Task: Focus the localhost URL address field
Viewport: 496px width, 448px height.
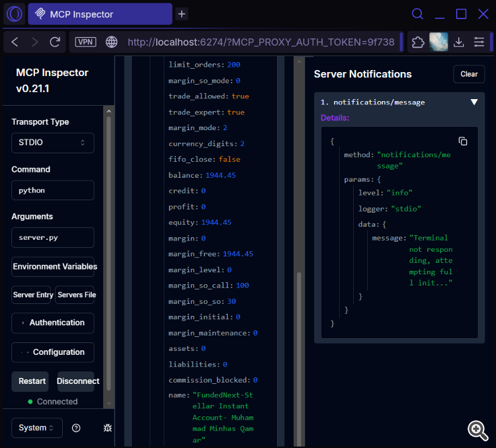Action: (x=261, y=42)
